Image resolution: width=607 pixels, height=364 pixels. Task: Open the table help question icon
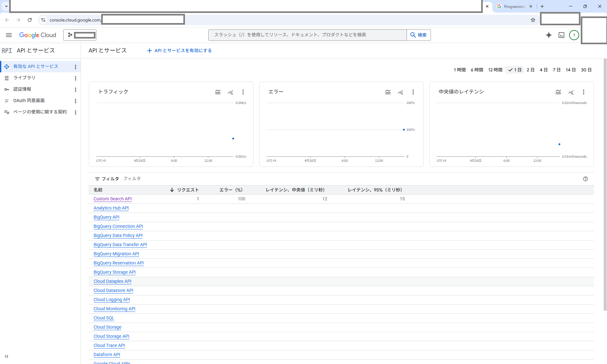pos(586,179)
